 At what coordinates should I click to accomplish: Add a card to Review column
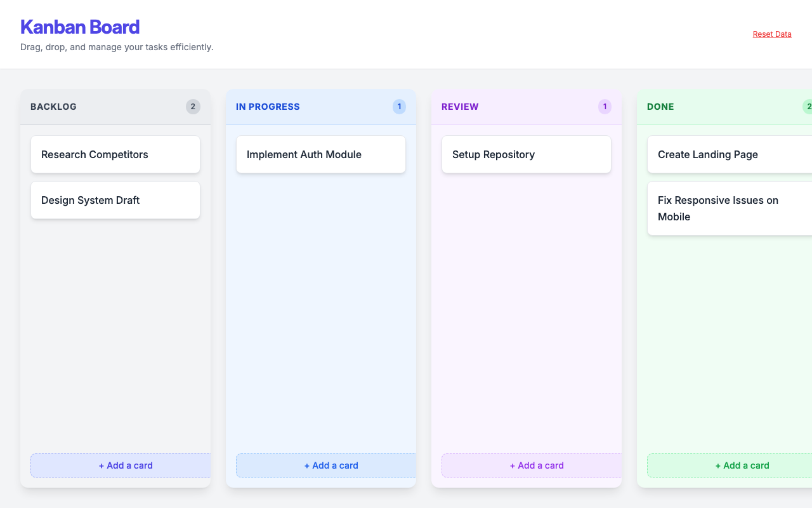[532, 465]
